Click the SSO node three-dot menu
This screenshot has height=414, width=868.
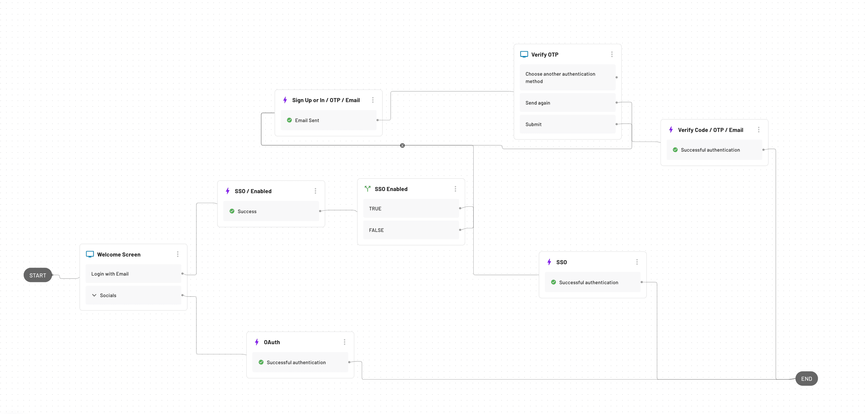pyautogui.click(x=637, y=262)
